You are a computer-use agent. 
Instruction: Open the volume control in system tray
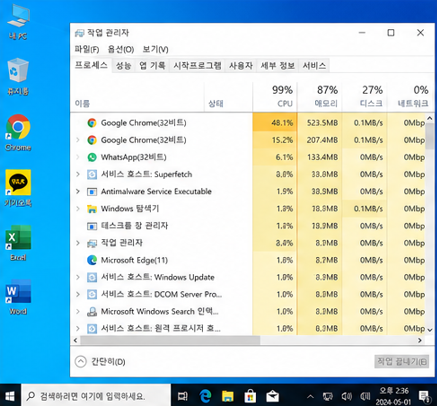pos(347,396)
